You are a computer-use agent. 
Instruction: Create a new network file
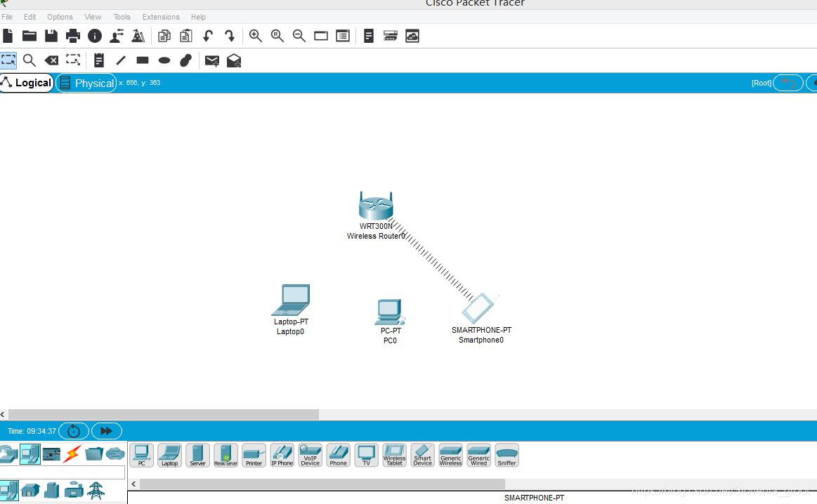pyautogui.click(x=8, y=36)
